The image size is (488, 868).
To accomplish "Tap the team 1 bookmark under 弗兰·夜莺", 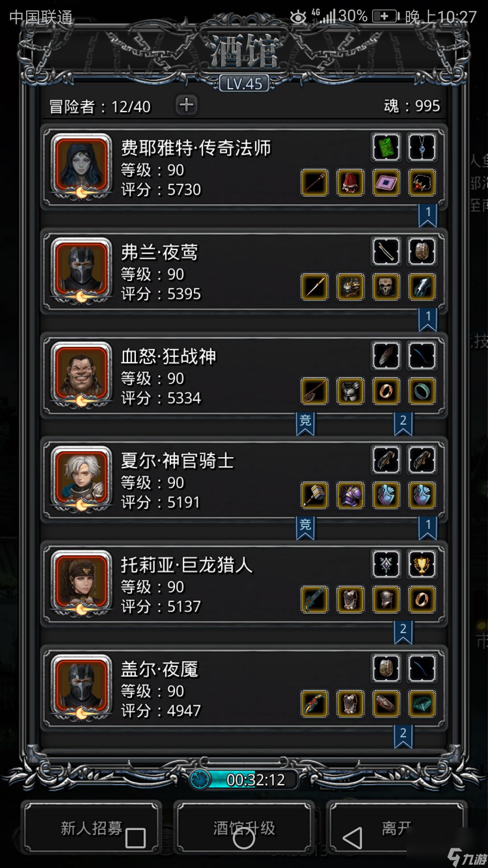I will [x=428, y=320].
